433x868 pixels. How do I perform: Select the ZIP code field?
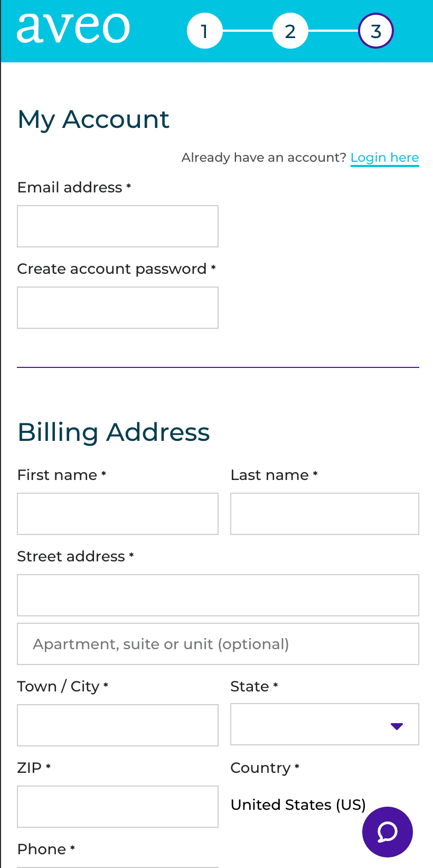118,807
